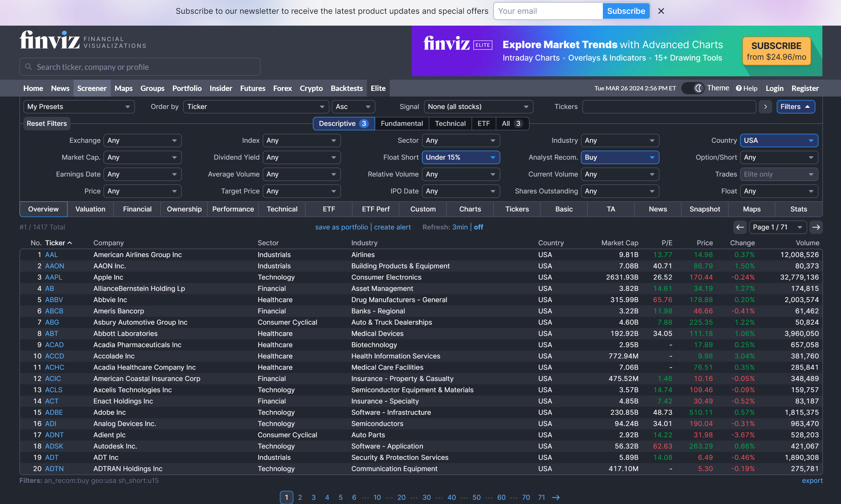Viewport: 841px width, 504px height.
Task: Open Help with question mark icon
Action: click(747, 88)
